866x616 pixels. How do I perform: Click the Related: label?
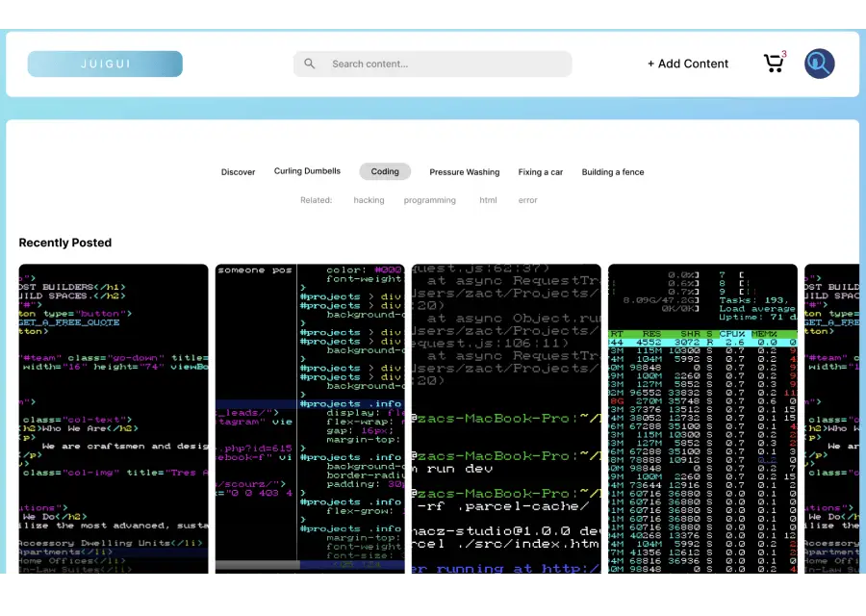(316, 200)
